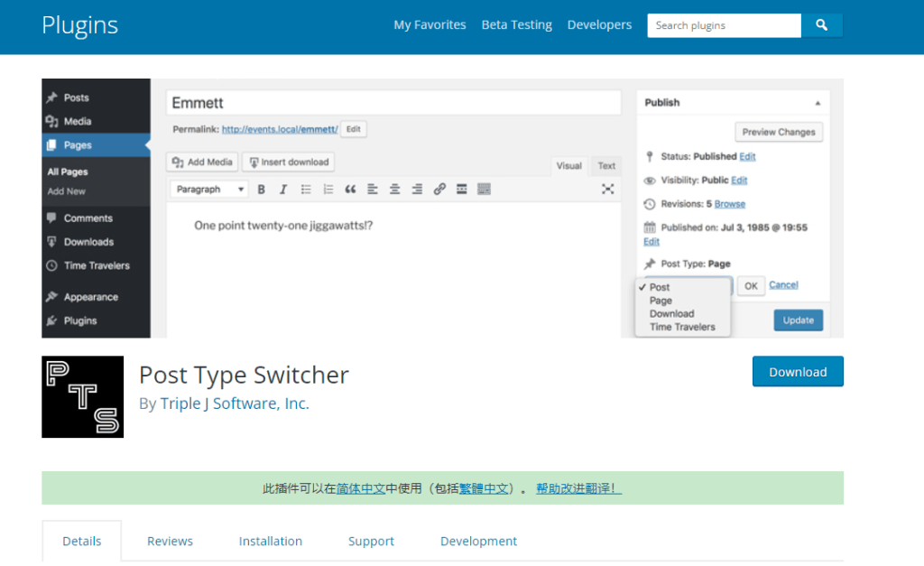The width and height of the screenshot is (924, 566).
Task: Open the Reviews tab
Action: (170, 542)
